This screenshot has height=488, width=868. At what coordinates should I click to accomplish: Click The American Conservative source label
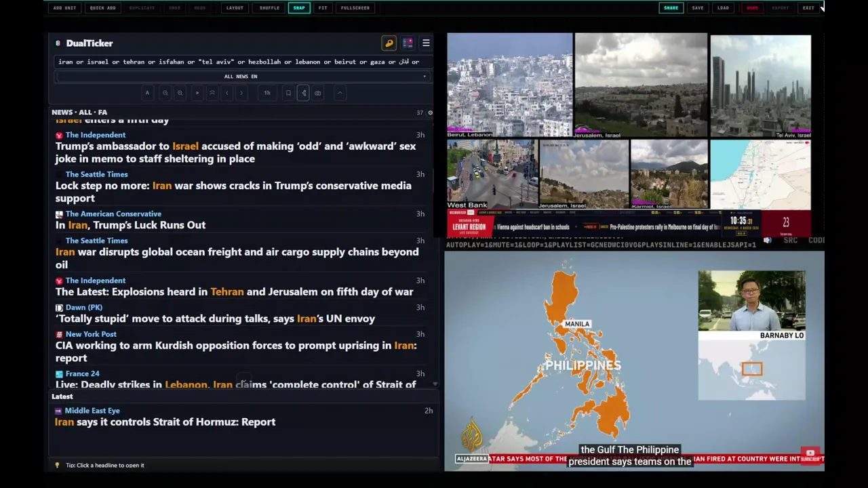pos(113,214)
